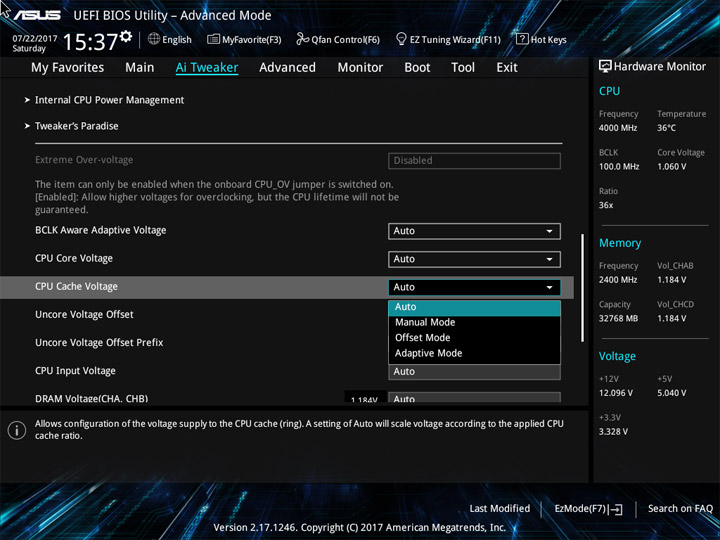The height and width of the screenshot is (540, 720).
Task: Click the 100.0 MHz BCLK value
Action: click(619, 167)
